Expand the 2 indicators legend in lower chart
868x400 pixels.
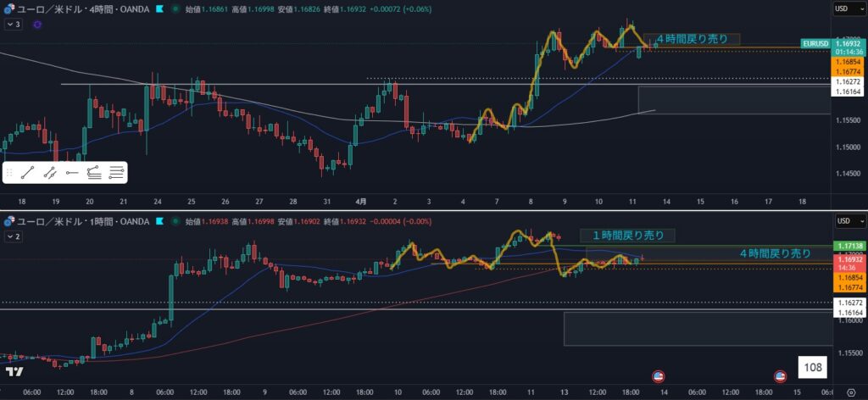pyautogui.click(x=13, y=236)
